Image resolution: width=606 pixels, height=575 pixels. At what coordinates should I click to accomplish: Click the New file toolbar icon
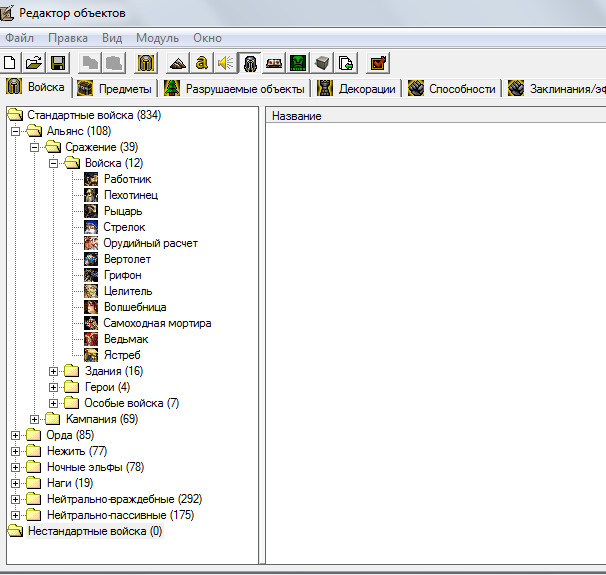pos(10,63)
